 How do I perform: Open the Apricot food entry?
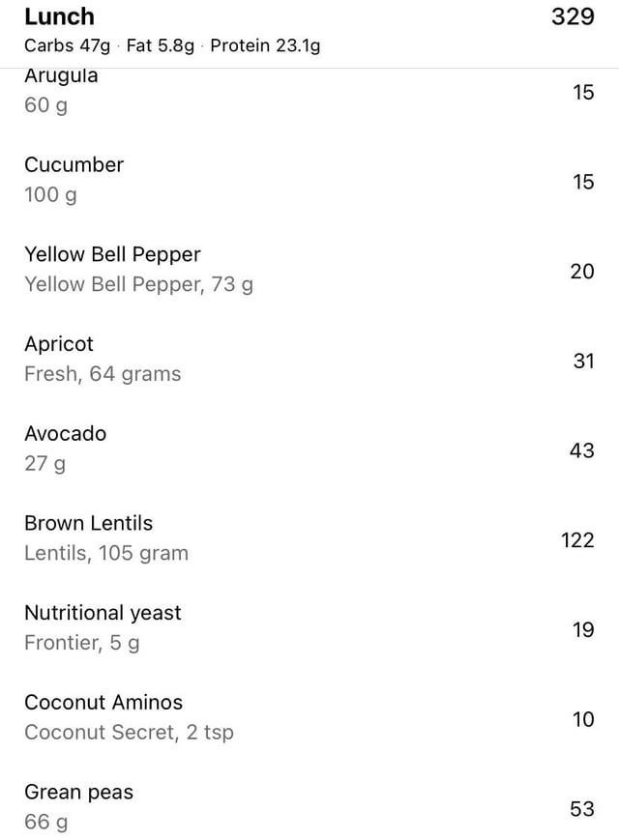pos(59,344)
